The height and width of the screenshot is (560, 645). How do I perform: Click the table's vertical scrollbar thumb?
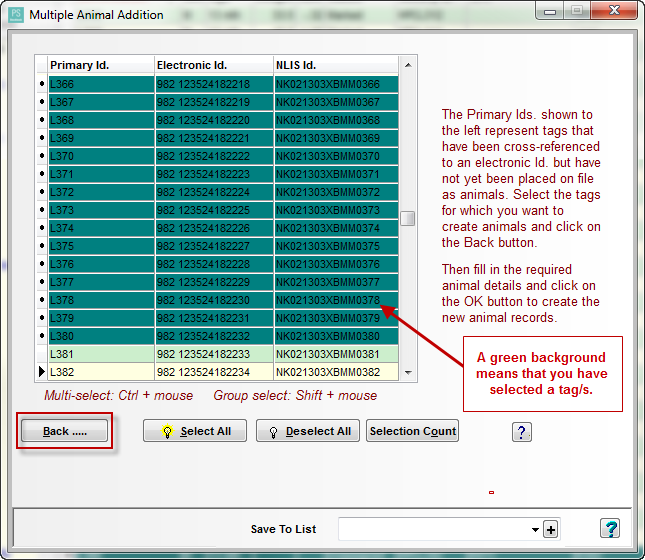407,219
